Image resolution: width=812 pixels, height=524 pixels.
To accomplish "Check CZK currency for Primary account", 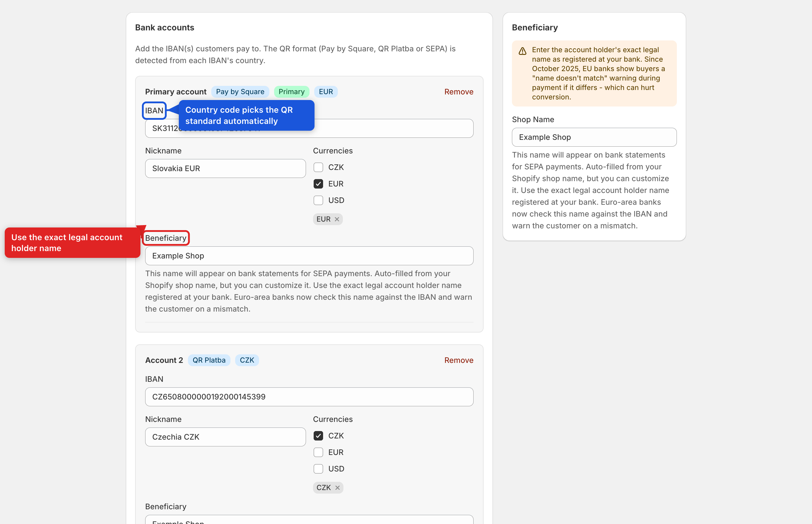I will (318, 167).
